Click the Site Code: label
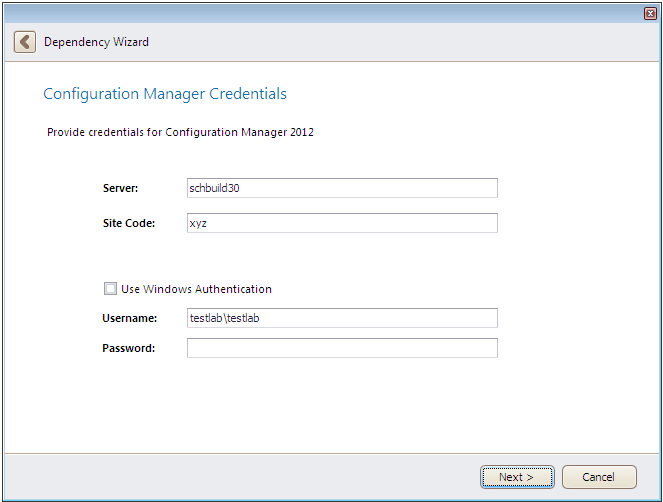Image resolution: width=663 pixels, height=502 pixels. point(128,223)
